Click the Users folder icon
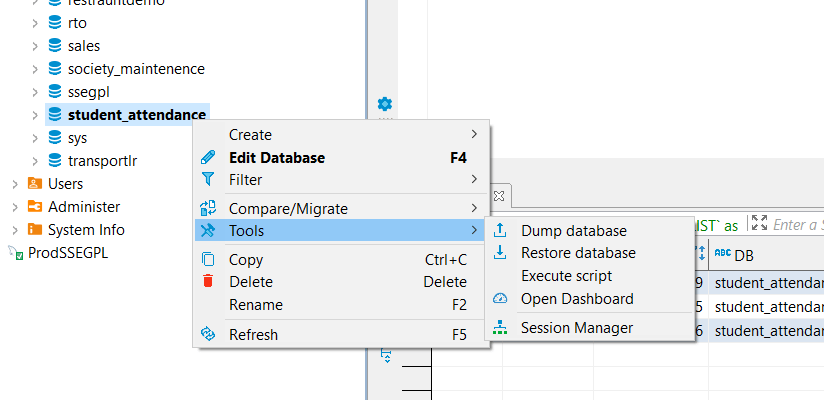This screenshot has height=400, width=824. click(35, 183)
